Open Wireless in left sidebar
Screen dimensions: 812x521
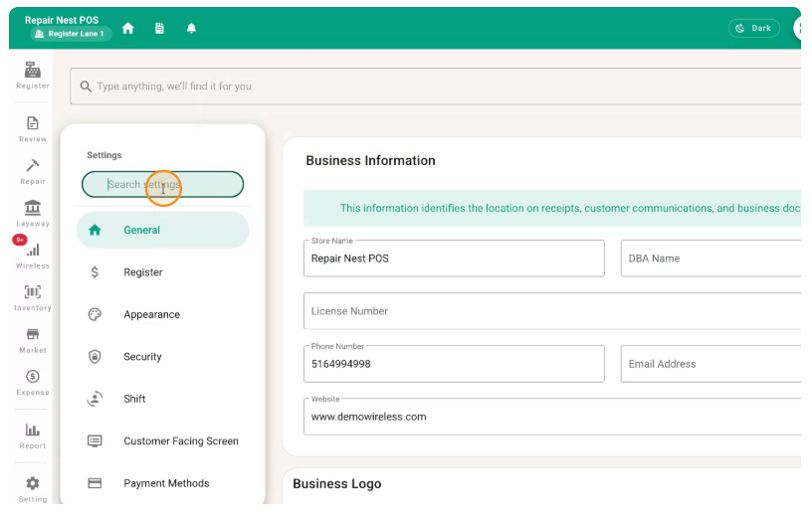tap(33, 257)
